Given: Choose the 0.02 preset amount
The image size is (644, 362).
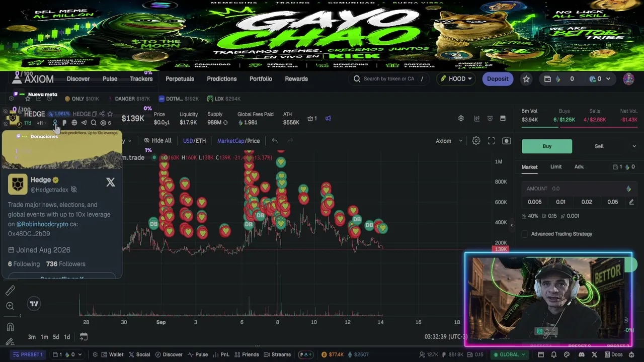Looking at the screenshot, I should tap(587, 202).
